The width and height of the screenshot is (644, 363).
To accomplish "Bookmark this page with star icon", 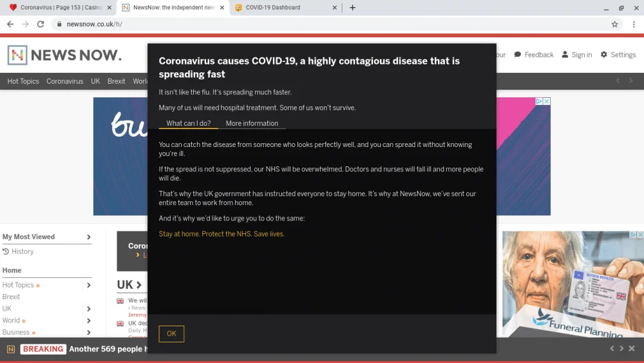I will tap(614, 25).
